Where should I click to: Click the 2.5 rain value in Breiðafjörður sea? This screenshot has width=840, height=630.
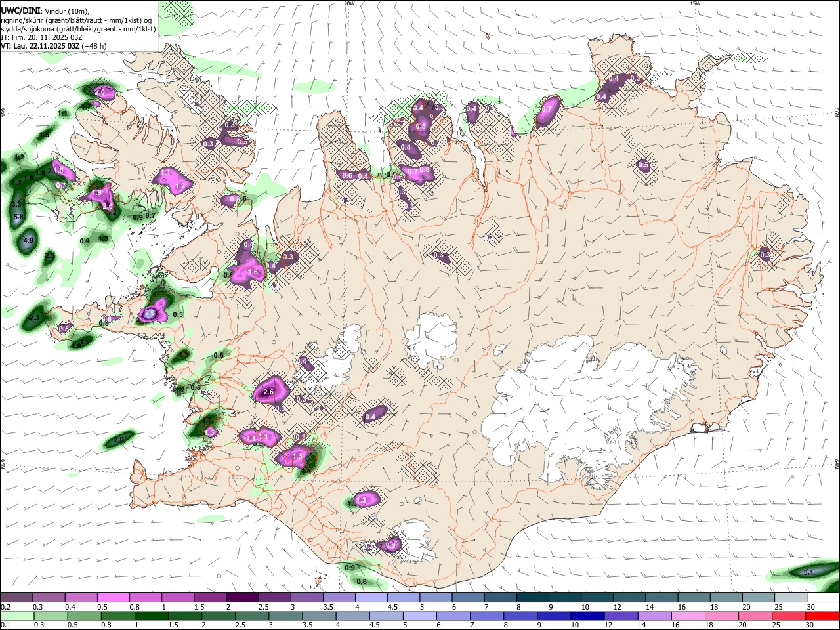click(50, 256)
